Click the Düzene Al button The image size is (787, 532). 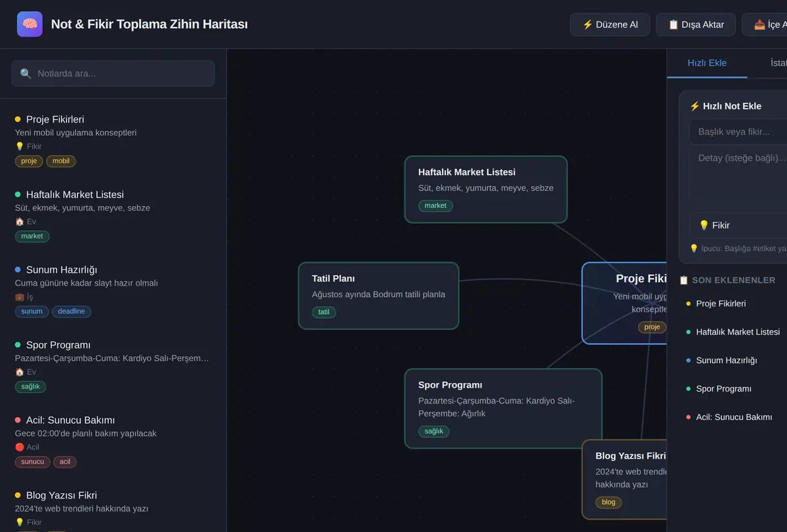pos(610,24)
